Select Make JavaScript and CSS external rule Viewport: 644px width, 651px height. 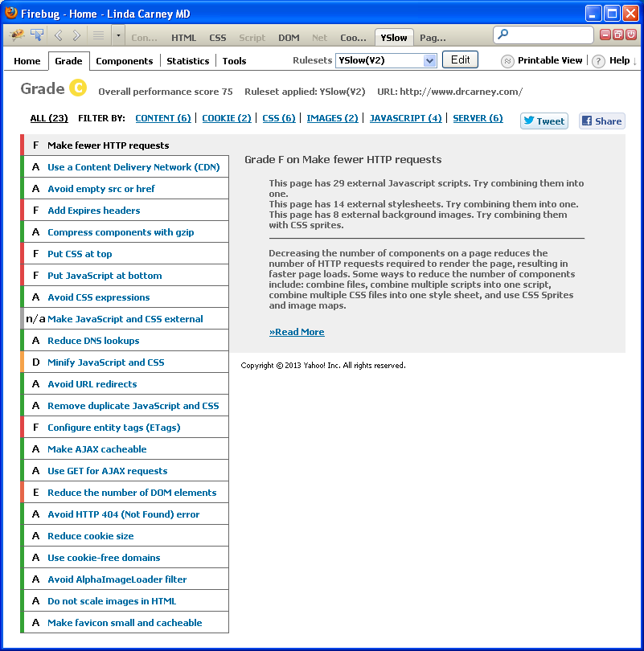125,319
